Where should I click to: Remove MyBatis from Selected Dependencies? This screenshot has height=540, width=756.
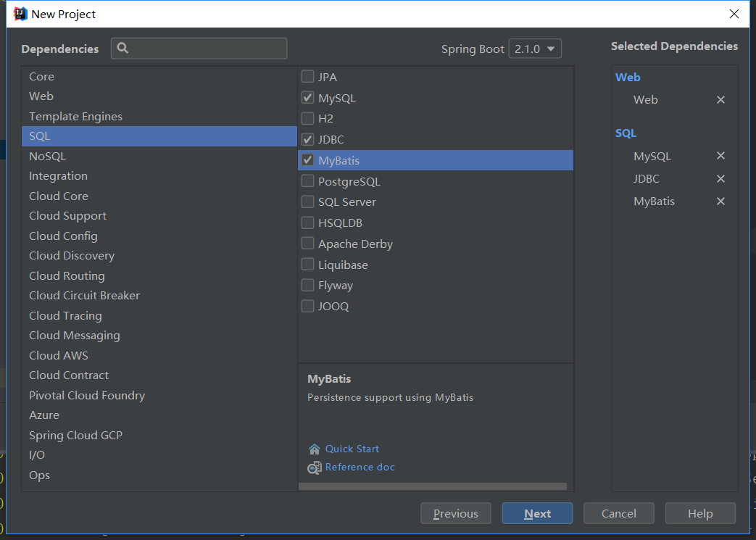tap(720, 201)
